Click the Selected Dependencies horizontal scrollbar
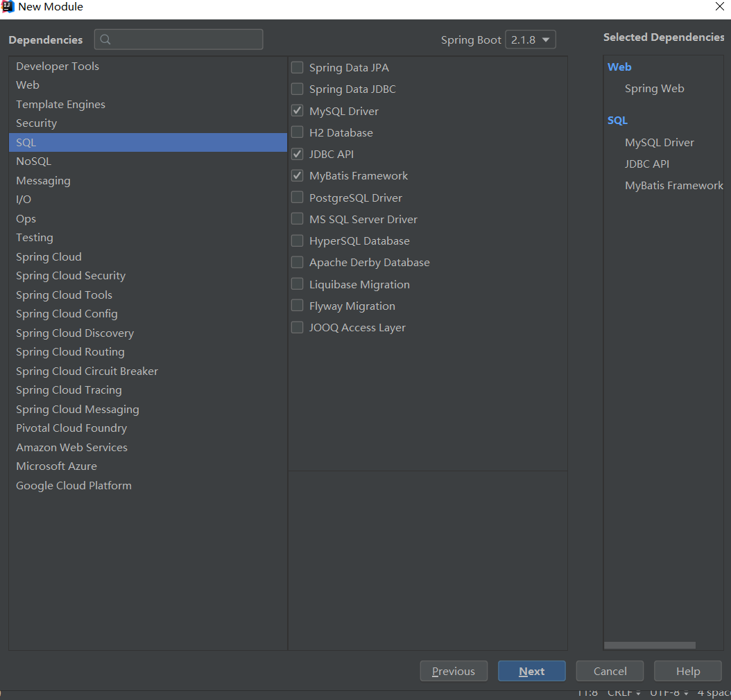Viewport: 731px width, 700px height. click(x=649, y=645)
